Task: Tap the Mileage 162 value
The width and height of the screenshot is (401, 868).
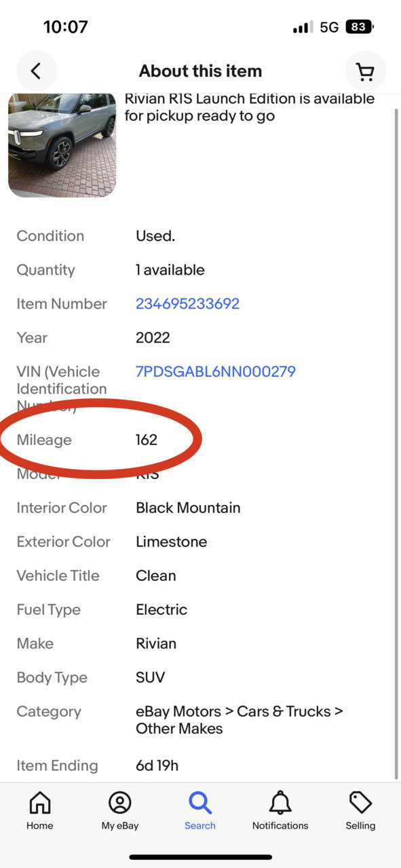Action: 147,440
